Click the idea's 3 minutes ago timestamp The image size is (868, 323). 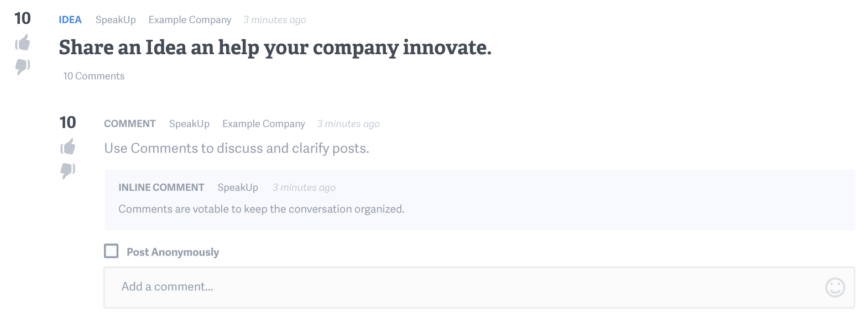[x=275, y=20]
